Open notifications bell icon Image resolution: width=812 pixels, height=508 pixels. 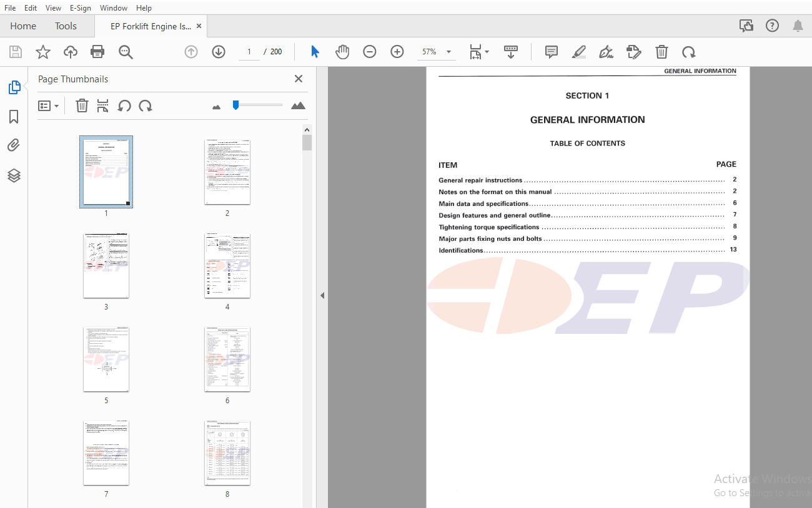coord(798,26)
